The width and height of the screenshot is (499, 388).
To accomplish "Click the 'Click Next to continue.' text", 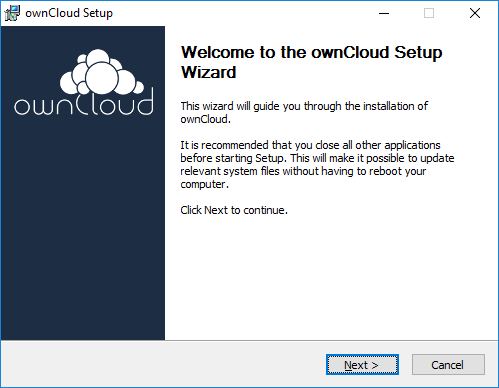I will (x=234, y=210).
